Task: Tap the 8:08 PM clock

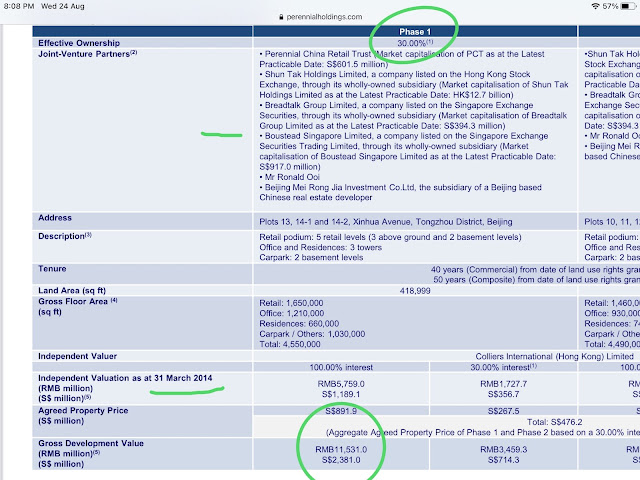Action: (19, 6)
